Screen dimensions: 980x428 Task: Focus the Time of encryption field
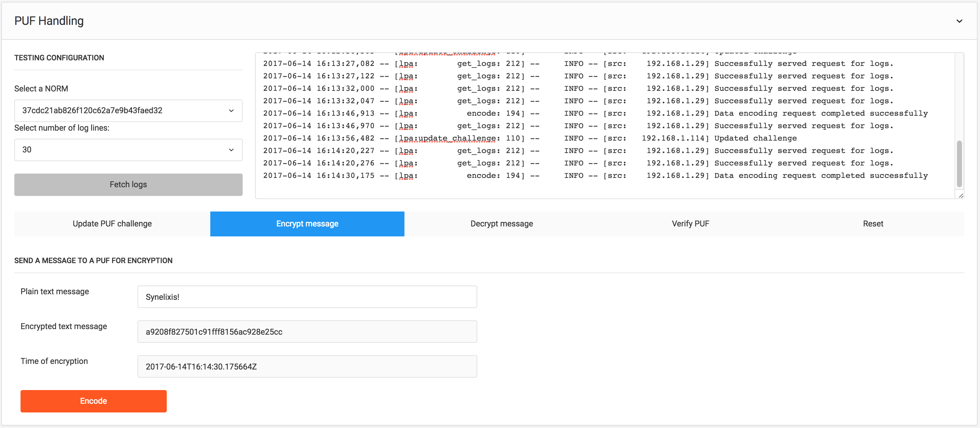click(x=307, y=366)
